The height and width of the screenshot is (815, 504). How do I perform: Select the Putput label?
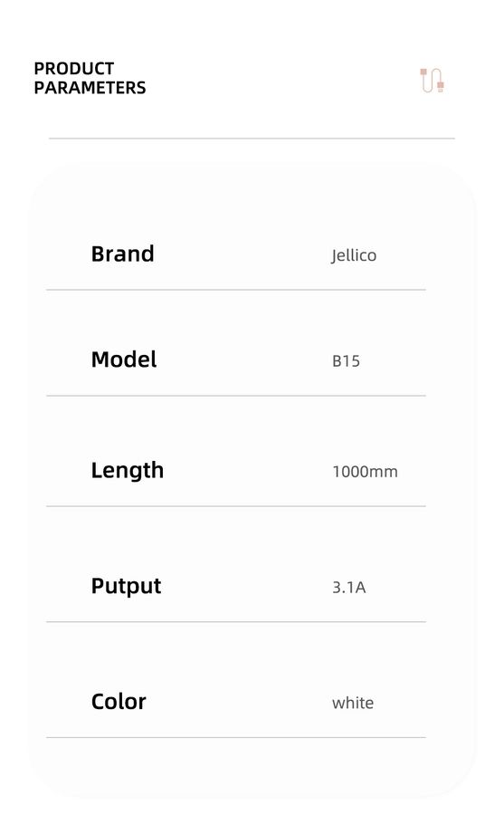pos(127,586)
